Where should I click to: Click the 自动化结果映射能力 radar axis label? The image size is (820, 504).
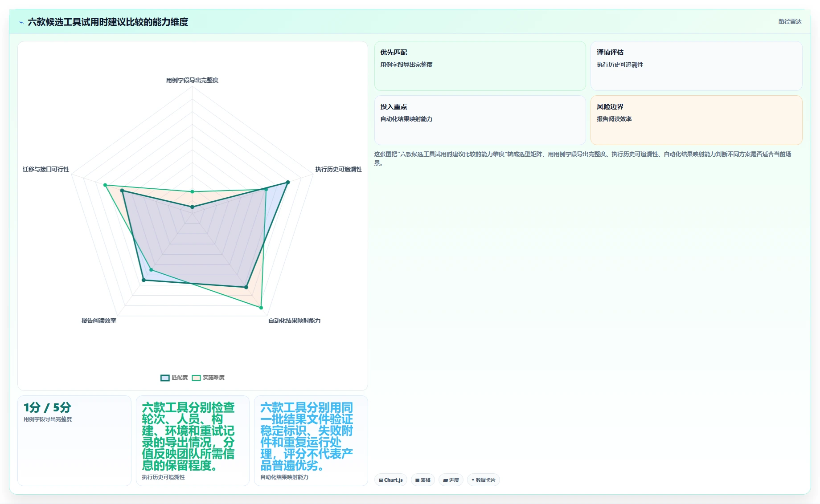295,321
